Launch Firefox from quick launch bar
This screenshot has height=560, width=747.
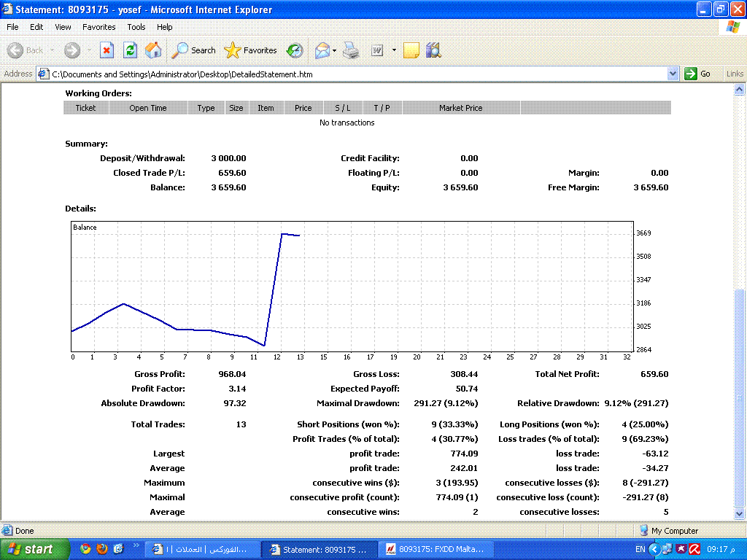pyautogui.click(x=102, y=548)
